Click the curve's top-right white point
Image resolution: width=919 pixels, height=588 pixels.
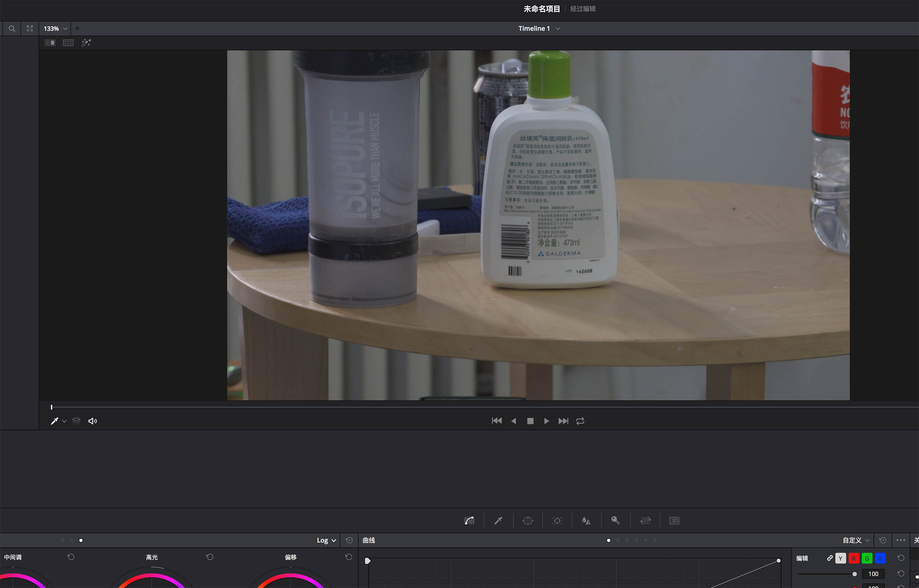[778, 560]
